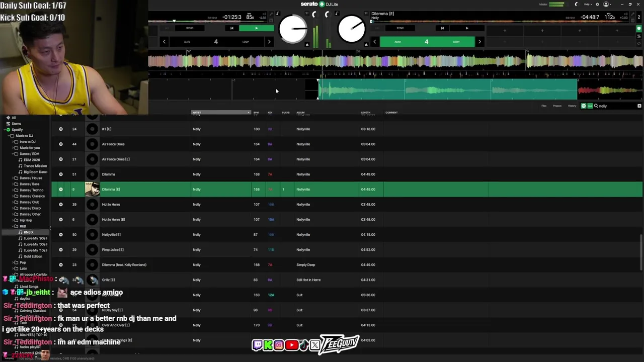This screenshot has width=644, height=362.
Task: Click the right deck platter
Action: 351,29
